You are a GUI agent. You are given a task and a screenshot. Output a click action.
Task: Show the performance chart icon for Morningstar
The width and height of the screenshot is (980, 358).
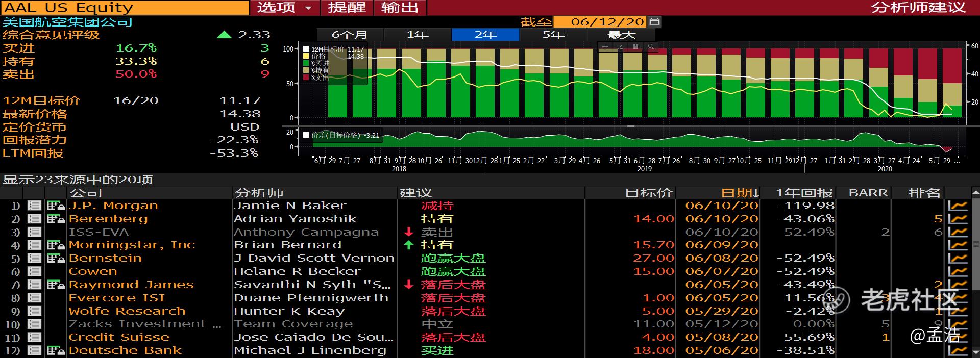tap(958, 245)
